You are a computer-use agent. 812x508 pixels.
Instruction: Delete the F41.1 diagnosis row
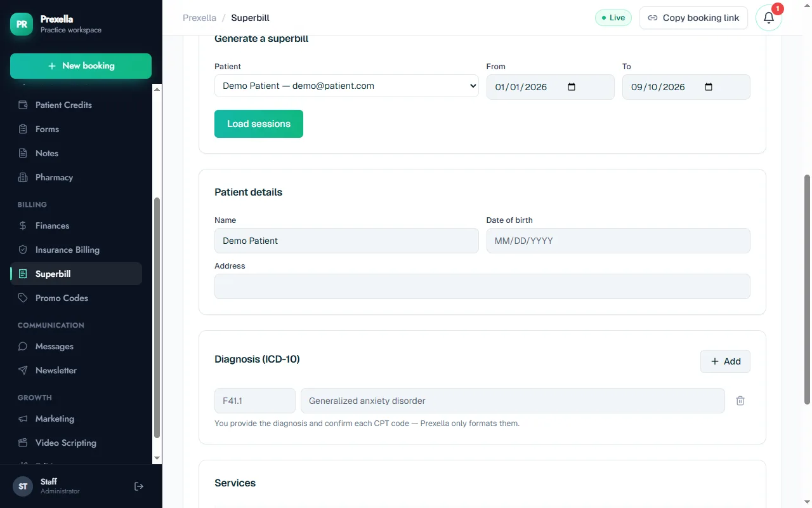pyautogui.click(x=740, y=401)
